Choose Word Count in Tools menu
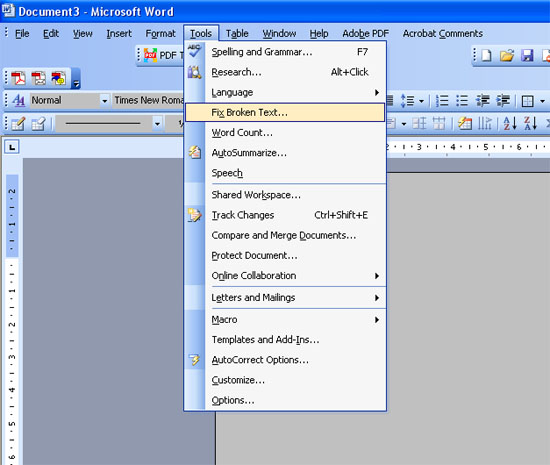Viewport: 550px width, 465px height. 285,133
